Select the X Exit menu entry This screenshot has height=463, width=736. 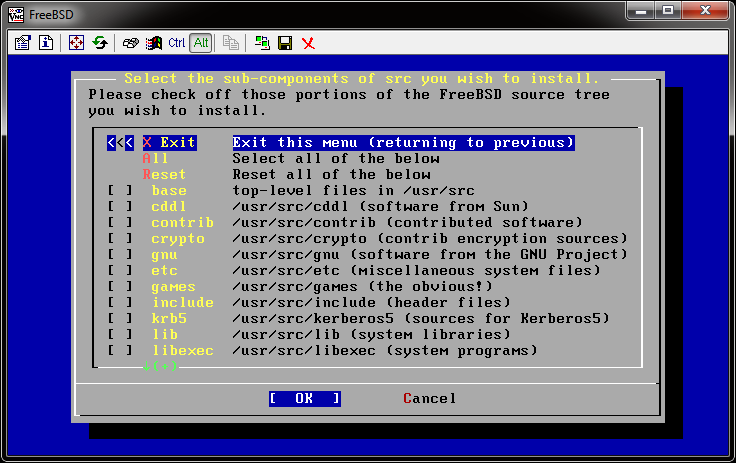point(169,142)
